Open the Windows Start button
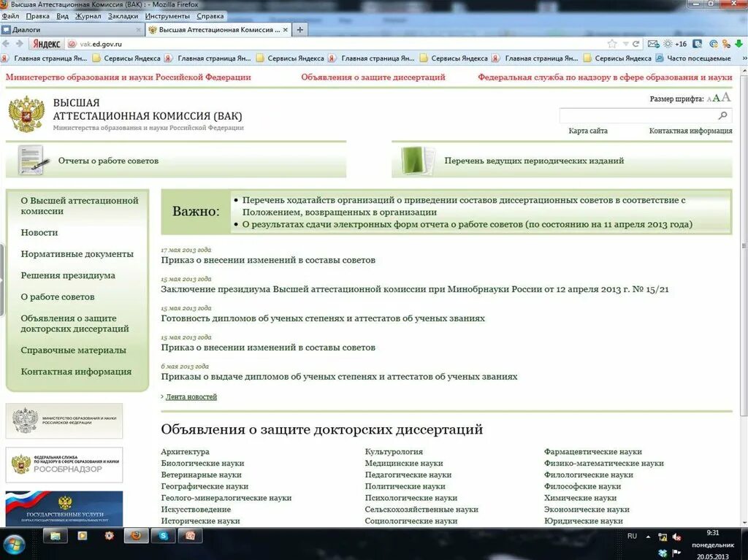The image size is (748, 560). 14,544
